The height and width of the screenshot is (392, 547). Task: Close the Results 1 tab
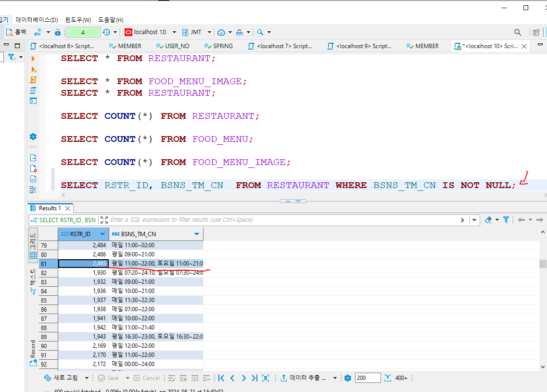68,208
